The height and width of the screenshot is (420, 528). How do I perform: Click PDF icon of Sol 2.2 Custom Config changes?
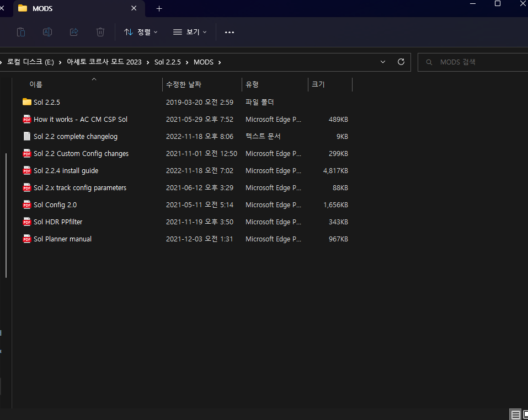(x=27, y=153)
